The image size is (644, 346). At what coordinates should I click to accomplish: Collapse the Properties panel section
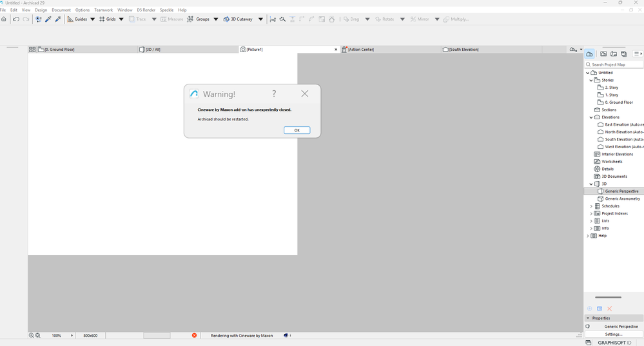(x=588, y=318)
